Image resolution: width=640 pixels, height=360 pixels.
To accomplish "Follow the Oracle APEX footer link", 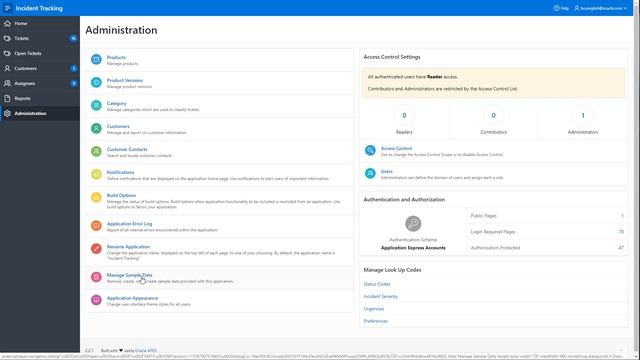I will [x=146, y=351].
